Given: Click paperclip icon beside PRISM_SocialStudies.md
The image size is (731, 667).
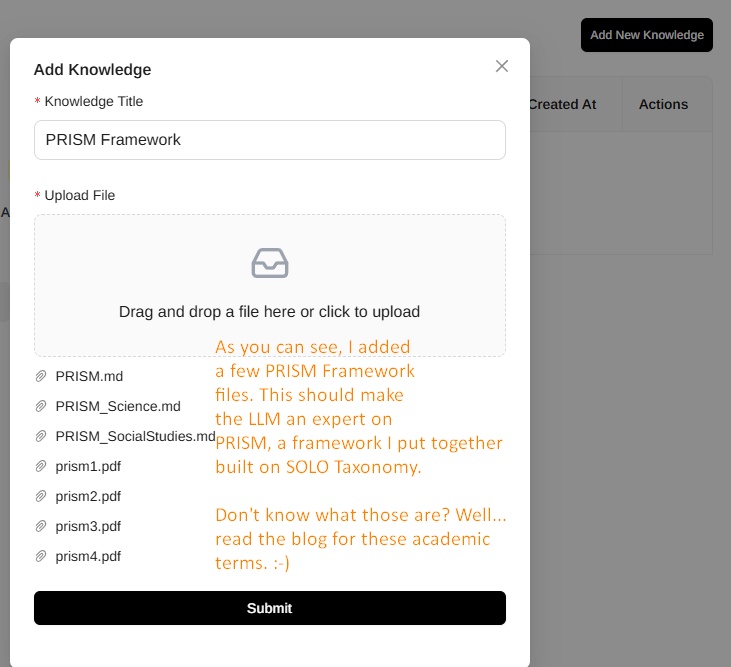Looking at the screenshot, I should 41,436.
